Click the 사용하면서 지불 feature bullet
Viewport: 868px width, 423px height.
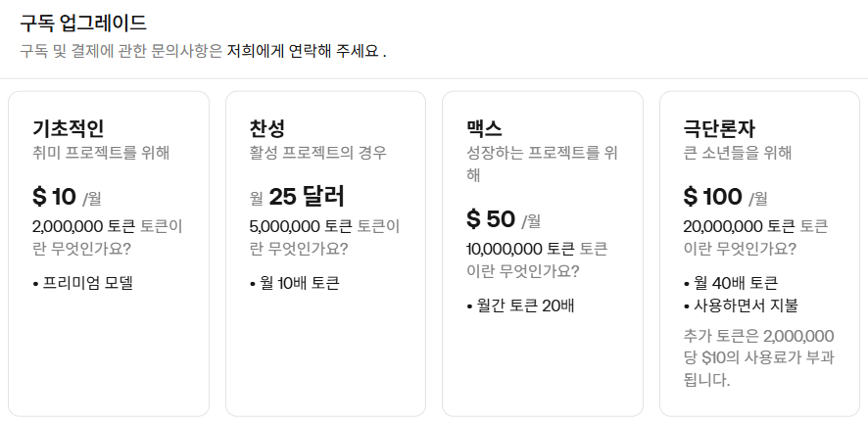[x=741, y=305]
